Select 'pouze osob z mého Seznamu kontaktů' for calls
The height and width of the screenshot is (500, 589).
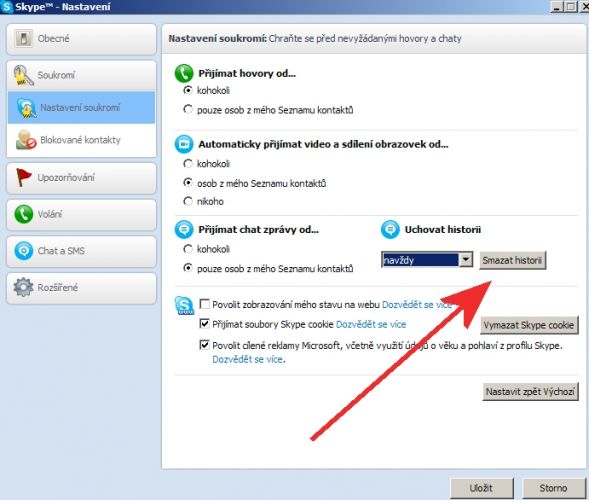(x=187, y=109)
